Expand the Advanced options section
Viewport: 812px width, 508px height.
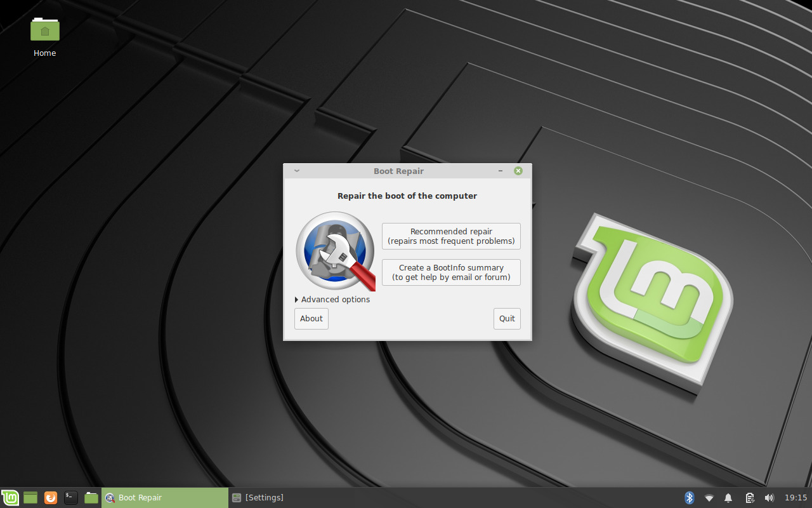coord(332,300)
